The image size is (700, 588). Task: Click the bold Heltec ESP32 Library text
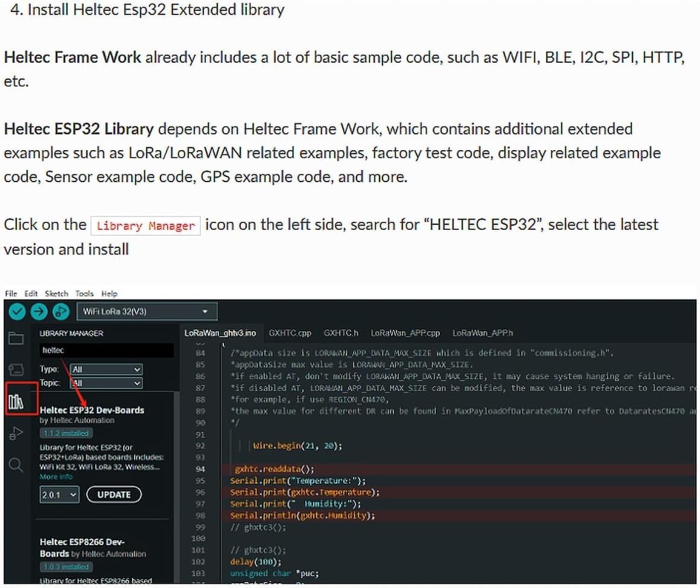(78, 129)
